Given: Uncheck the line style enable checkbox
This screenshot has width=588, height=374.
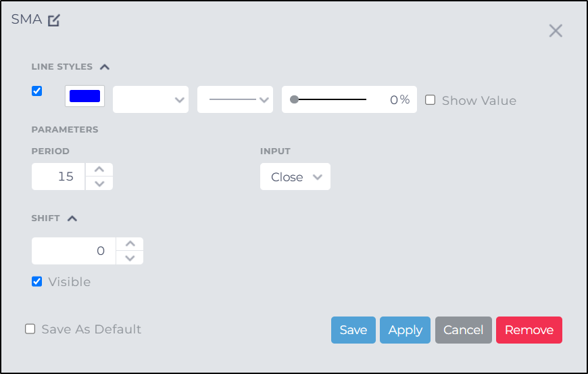Looking at the screenshot, I should point(37,91).
